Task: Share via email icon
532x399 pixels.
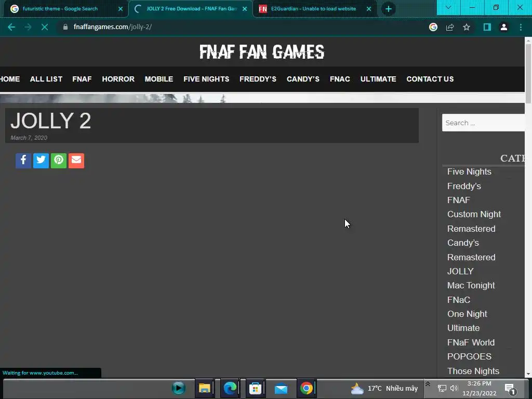Action: (x=76, y=161)
